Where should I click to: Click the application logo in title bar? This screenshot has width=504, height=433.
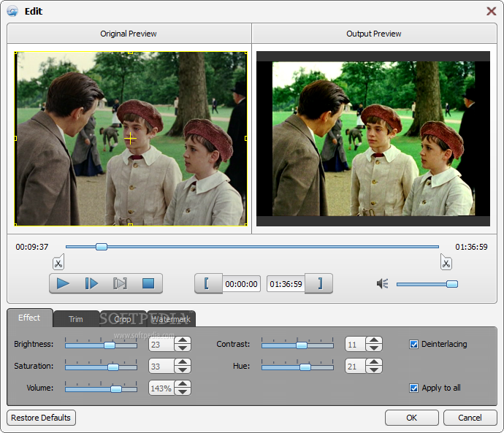[x=12, y=11]
